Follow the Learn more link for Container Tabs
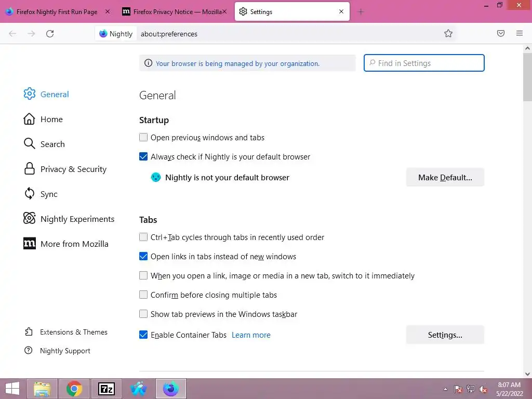532x399 pixels. (251, 335)
